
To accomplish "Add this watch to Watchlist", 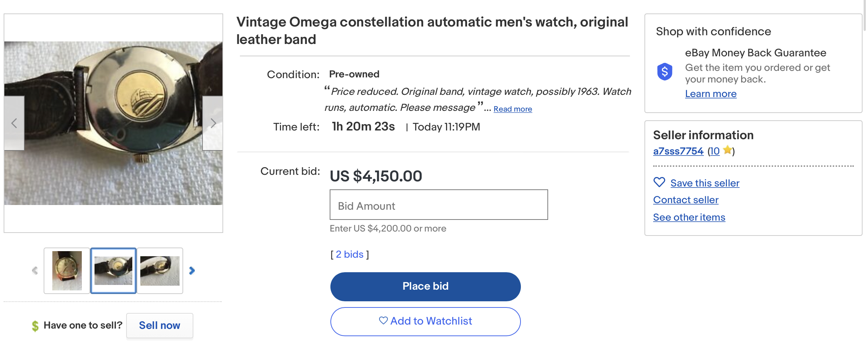I will click(425, 321).
